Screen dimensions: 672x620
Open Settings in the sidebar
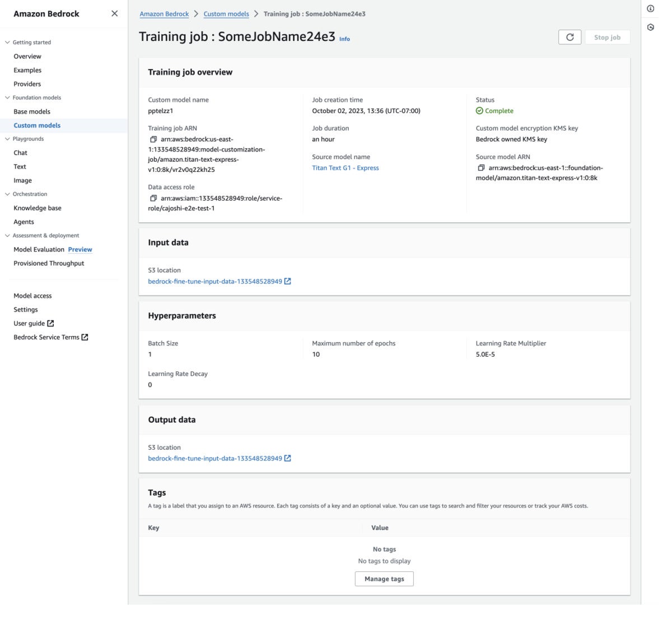click(x=26, y=310)
